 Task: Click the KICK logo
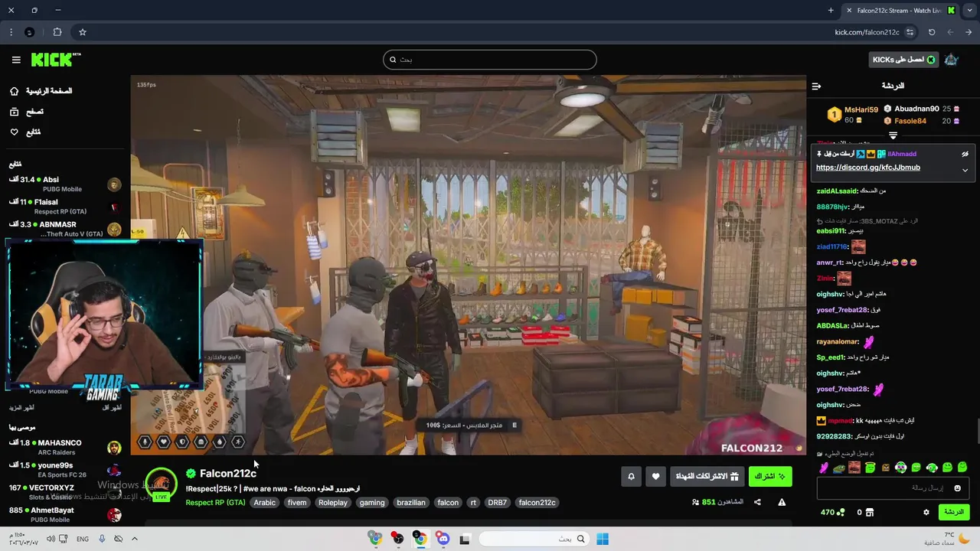point(55,60)
